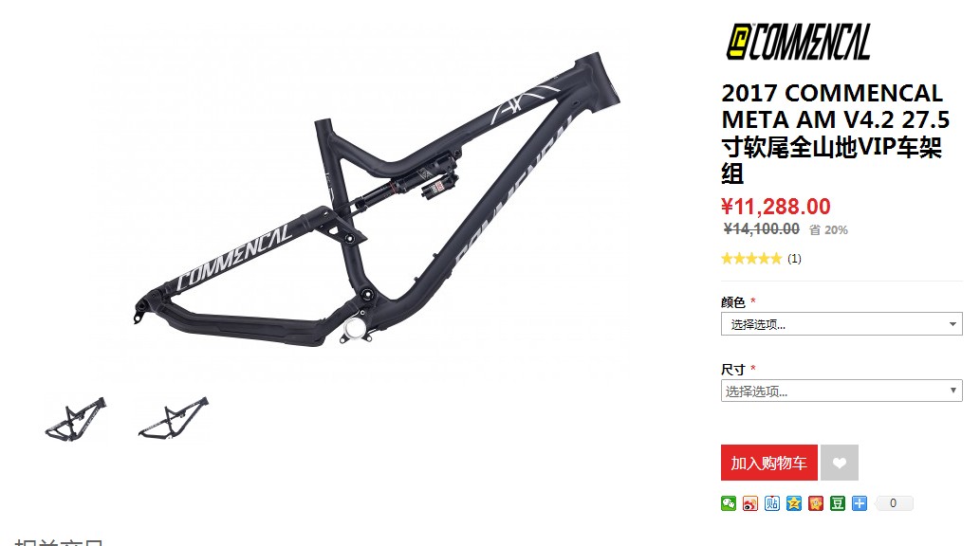
Task: Share to Douban green icon
Action: tap(838, 503)
